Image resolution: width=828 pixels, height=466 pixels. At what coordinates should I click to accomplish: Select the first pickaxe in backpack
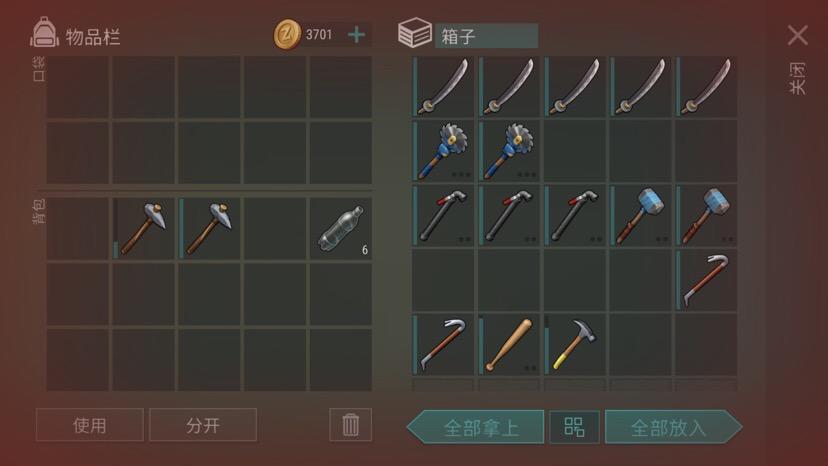point(143,229)
